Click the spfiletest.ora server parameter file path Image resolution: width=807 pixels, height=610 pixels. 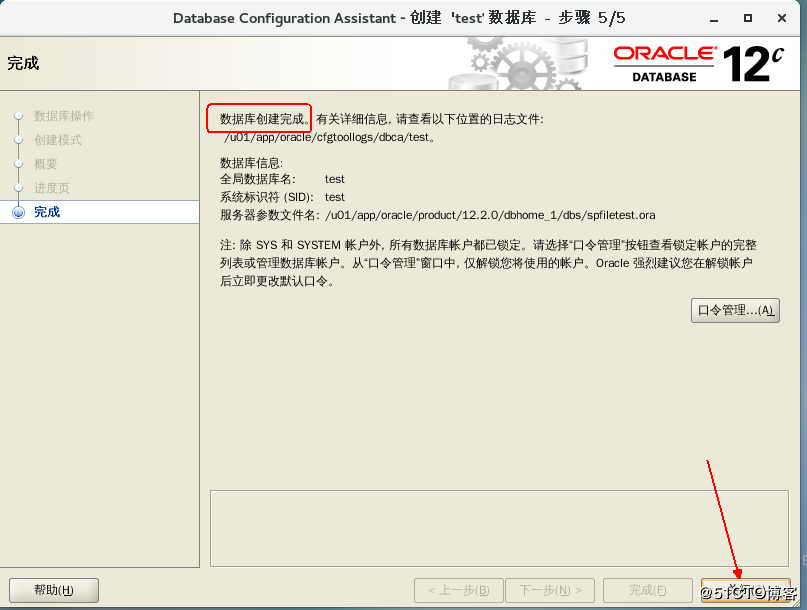click(490, 215)
